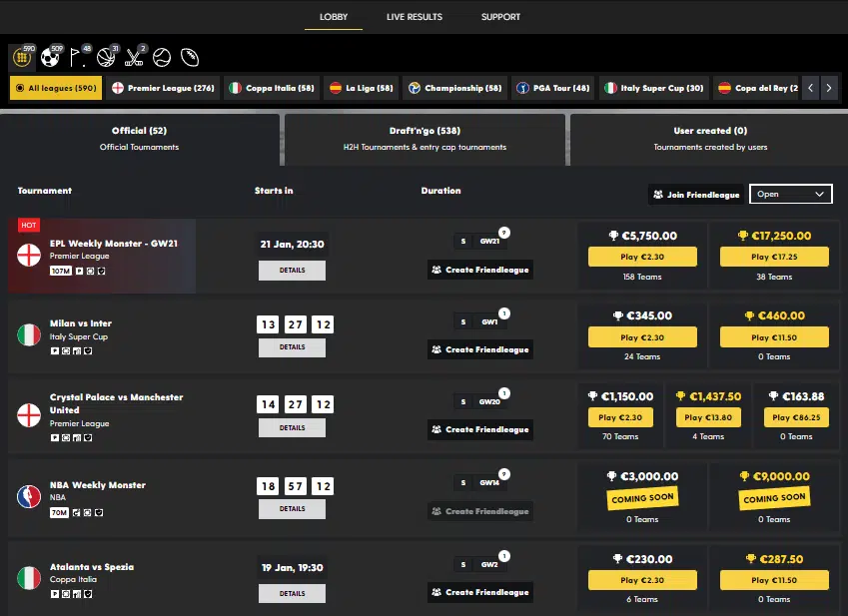Select the Coppa Italia filter pill
This screenshot has width=848, height=616.
click(272, 88)
